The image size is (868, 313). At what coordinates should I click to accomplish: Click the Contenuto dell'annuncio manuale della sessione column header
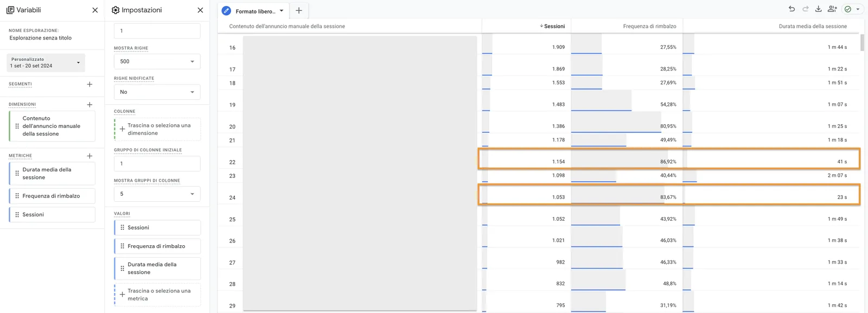pos(287,26)
